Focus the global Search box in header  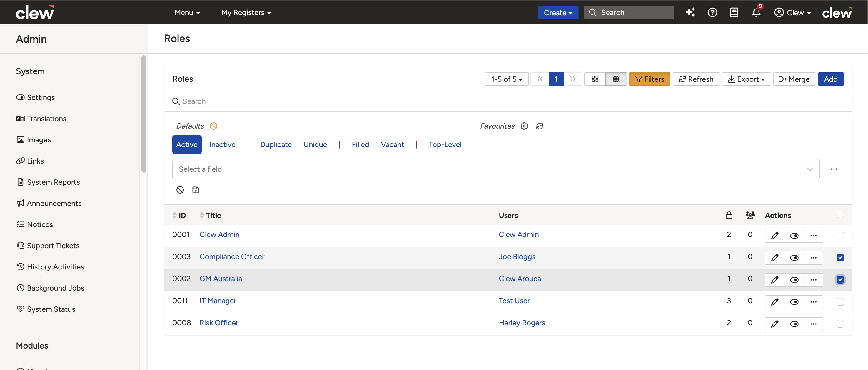628,12
